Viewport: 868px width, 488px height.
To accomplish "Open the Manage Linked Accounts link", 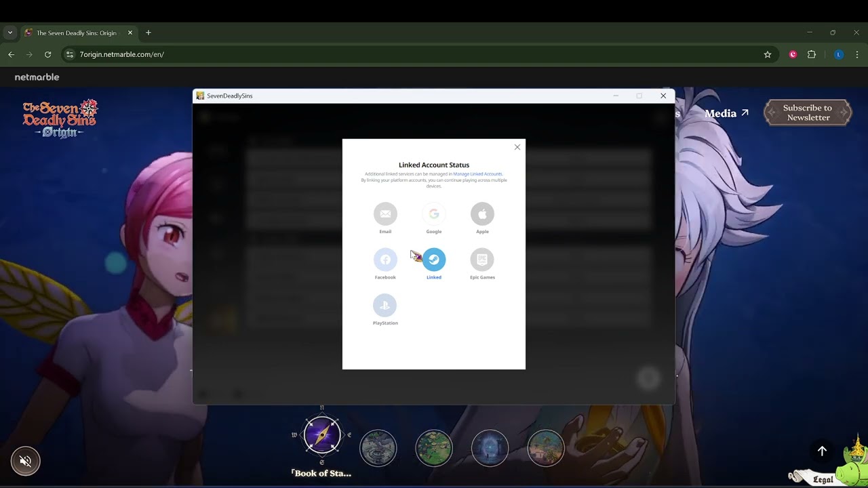I will [478, 174].
